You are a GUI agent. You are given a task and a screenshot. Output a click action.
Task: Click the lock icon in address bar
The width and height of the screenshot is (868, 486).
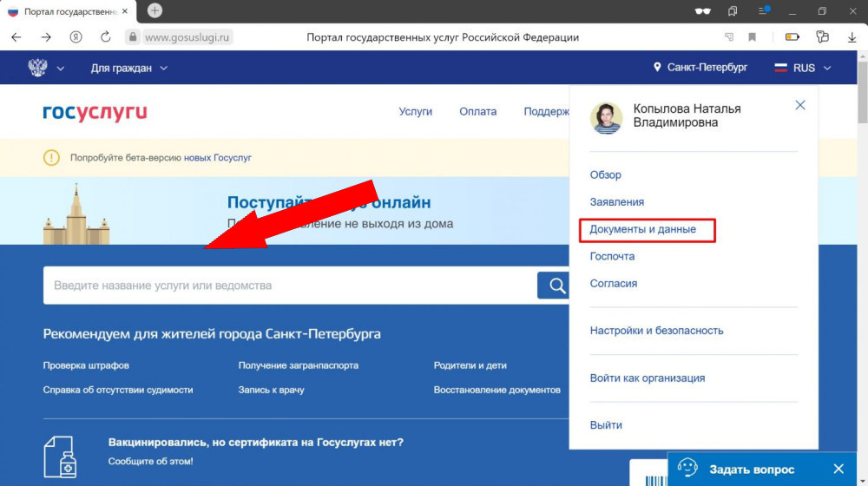(x=132, y=37)
